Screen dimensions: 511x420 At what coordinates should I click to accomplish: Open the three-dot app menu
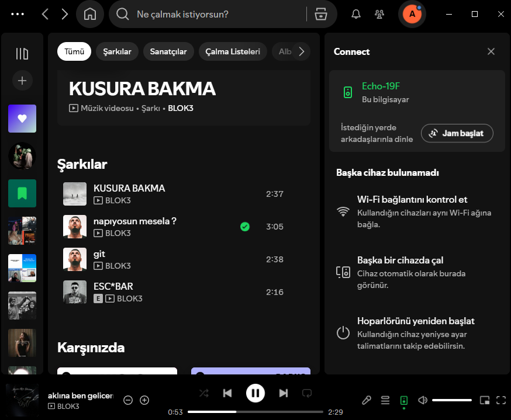(18, 14)
